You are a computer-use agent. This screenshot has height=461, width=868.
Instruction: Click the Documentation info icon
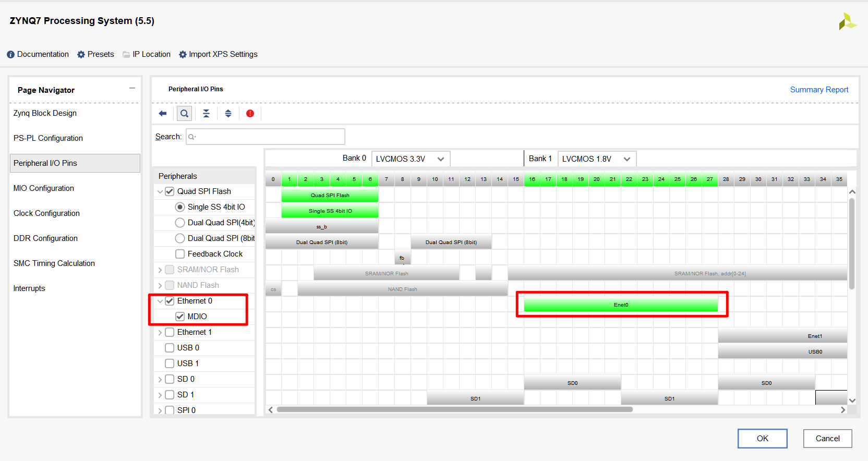point(10,54)
